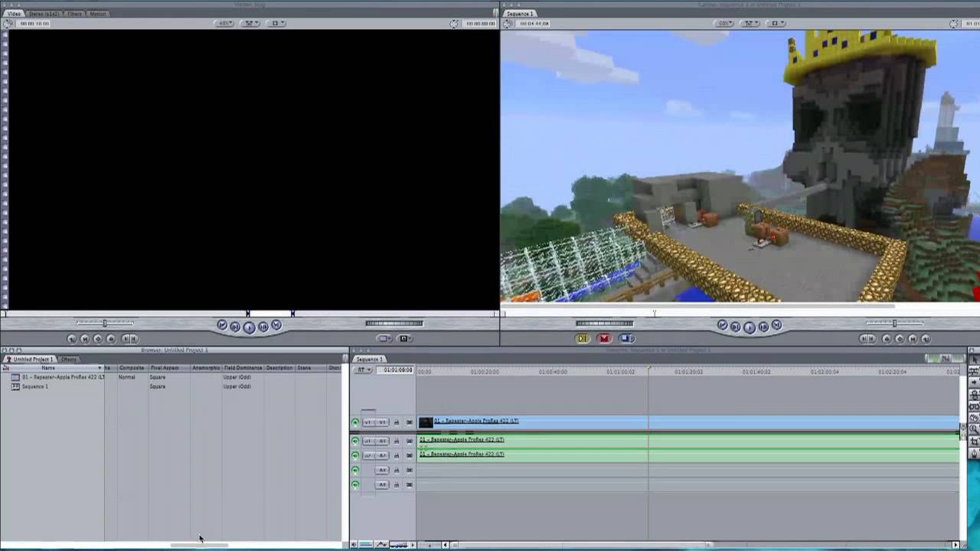The width and height of the screenshot is (980, 551).
Task: Select the Zoom magnifier tool in the tool palette
Action: pos(974,430)
